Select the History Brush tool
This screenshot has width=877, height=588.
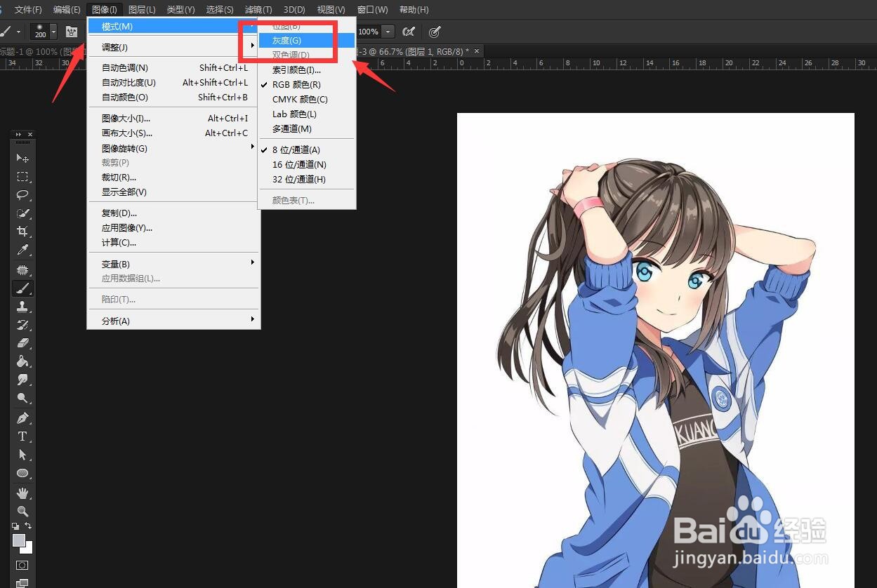(x=22, y=325)
